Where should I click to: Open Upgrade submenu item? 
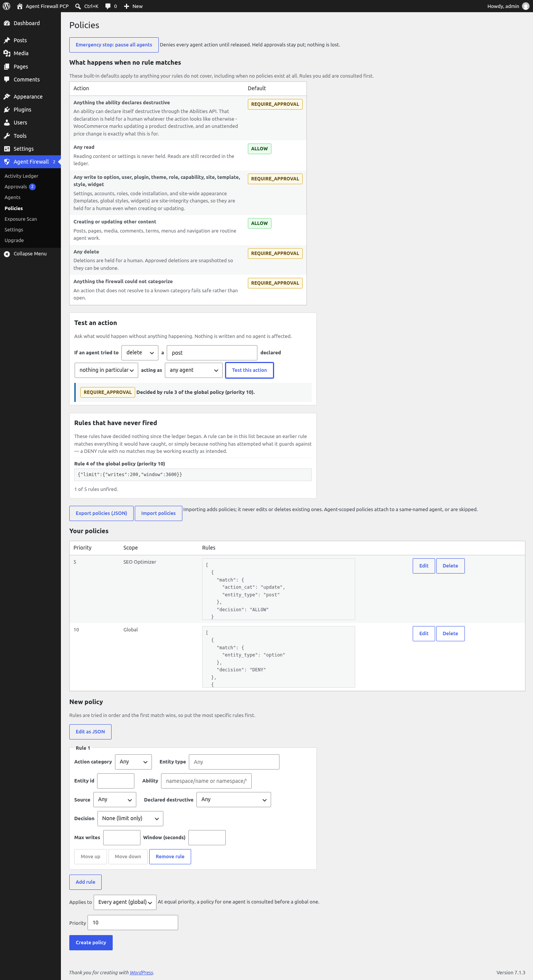coord(14,241)
